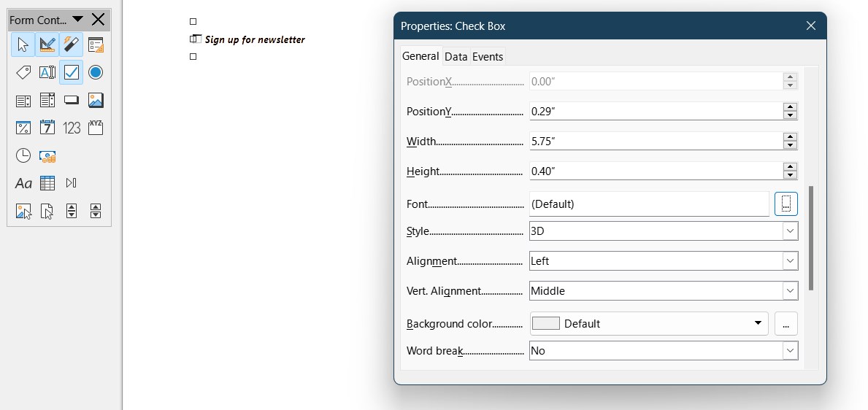Switch to the Events tab
Screen dimensions: 868x410
(x=488, y=56)
